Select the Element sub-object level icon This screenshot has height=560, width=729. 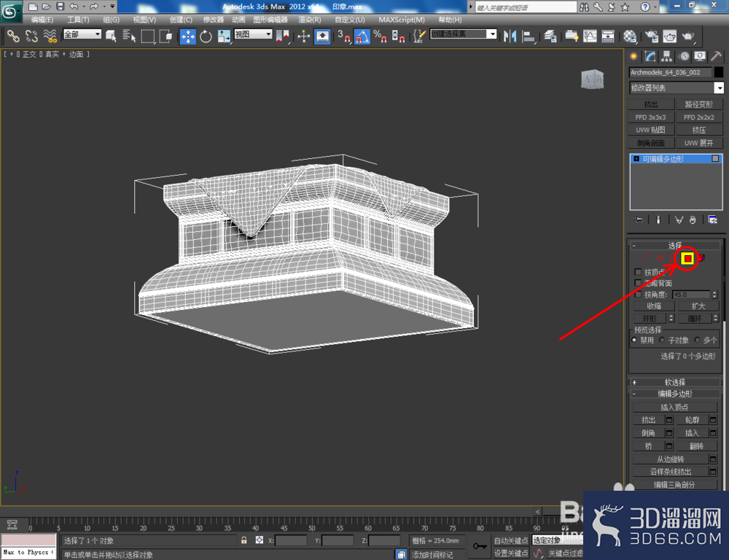coord(701,257)
